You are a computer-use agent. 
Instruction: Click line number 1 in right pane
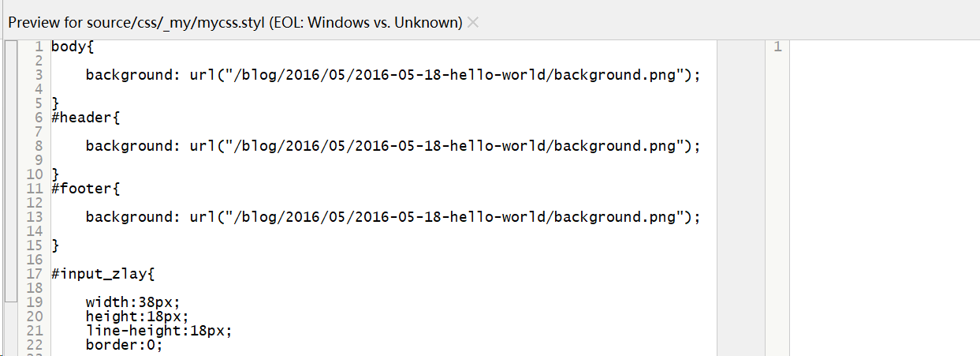pyautogui.click(x=777, y=47)
